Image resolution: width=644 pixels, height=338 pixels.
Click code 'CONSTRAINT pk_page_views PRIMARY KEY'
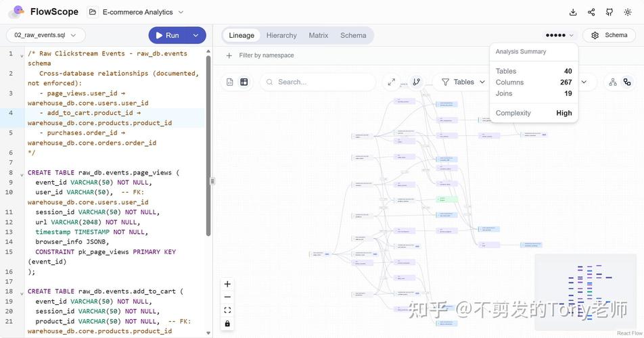tap(106, 252)
